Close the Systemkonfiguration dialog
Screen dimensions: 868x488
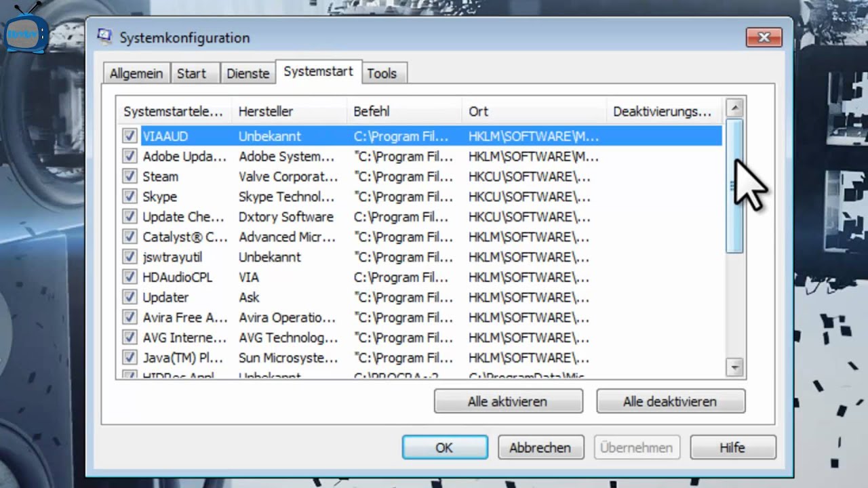pyautogui.click(x=764, y=37)
